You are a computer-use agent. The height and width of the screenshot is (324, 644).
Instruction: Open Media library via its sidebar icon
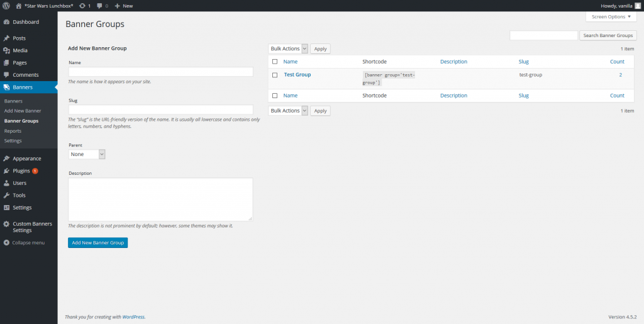[6, 50]
